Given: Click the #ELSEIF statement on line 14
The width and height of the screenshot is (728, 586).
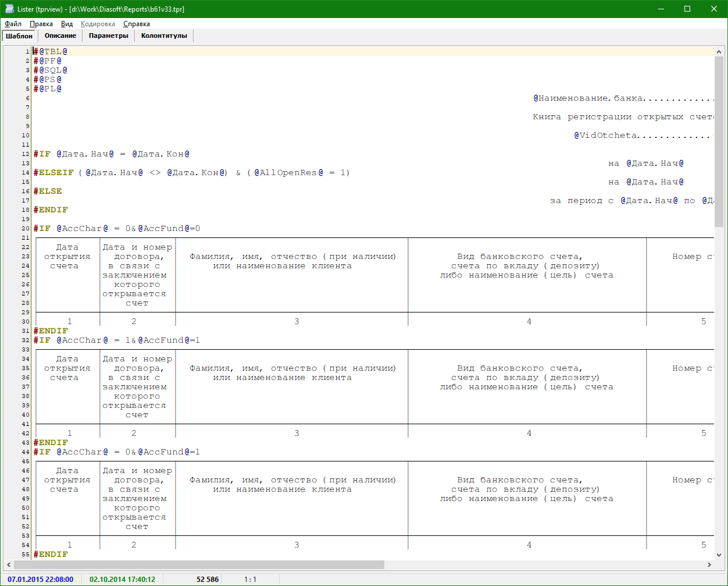Looking at the screenshot, I should 53,173.
